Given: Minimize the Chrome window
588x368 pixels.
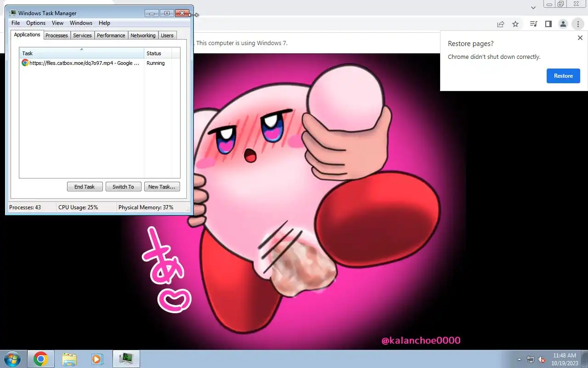Looking at the screenshot, I should tap(549, 4).
